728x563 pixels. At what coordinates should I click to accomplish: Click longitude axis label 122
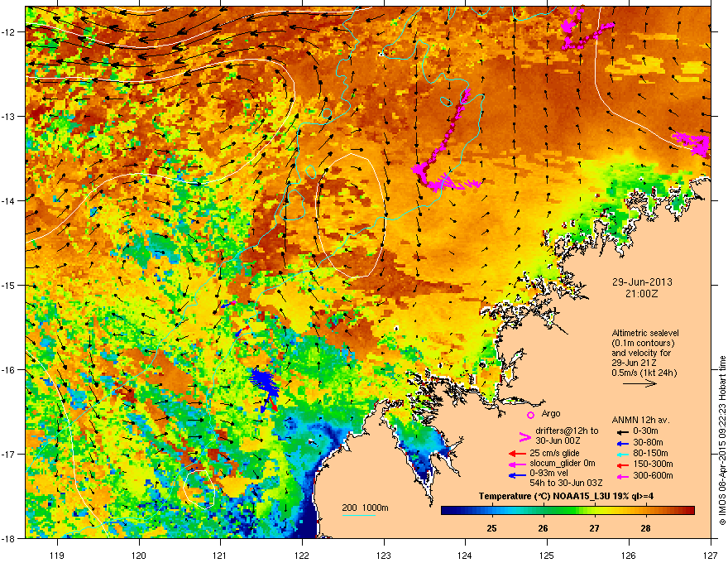pos(302,555)
